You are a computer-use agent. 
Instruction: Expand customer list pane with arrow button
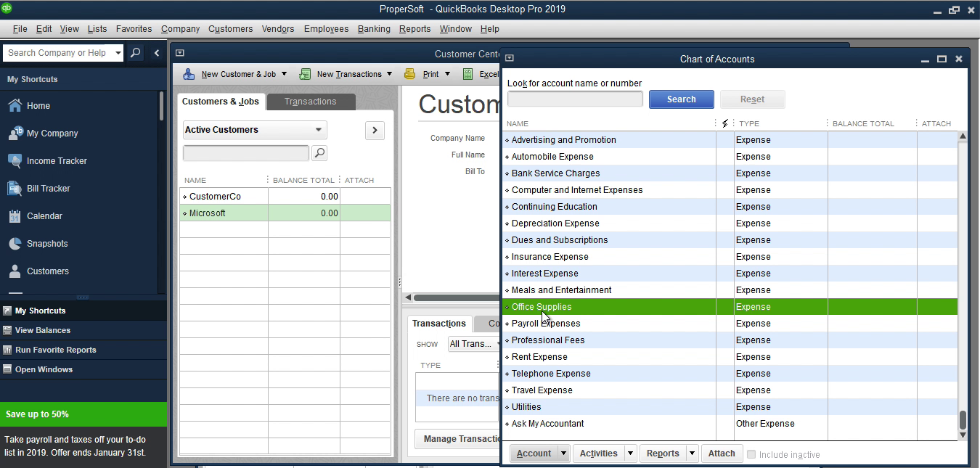(x=375, y=130)
